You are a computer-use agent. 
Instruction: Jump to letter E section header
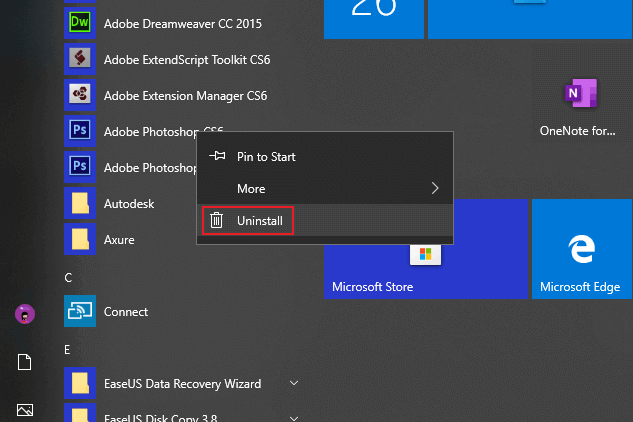(67, 350)
